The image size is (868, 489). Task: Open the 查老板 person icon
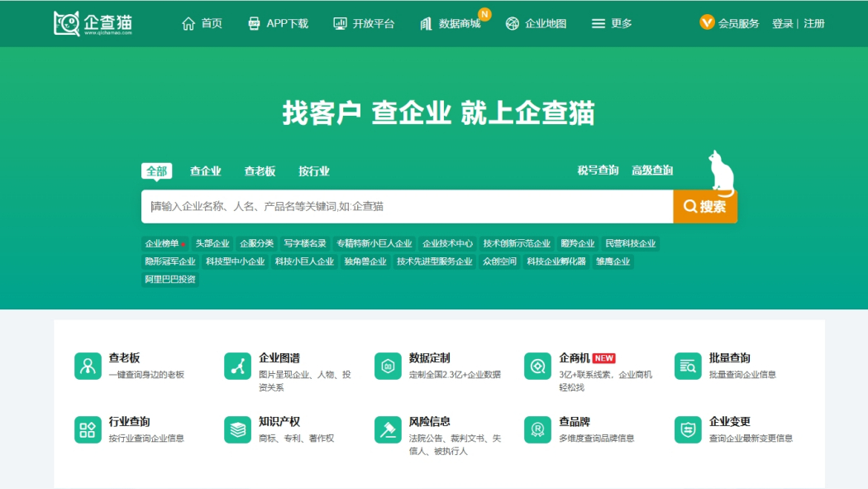click(x=88, y=366)
